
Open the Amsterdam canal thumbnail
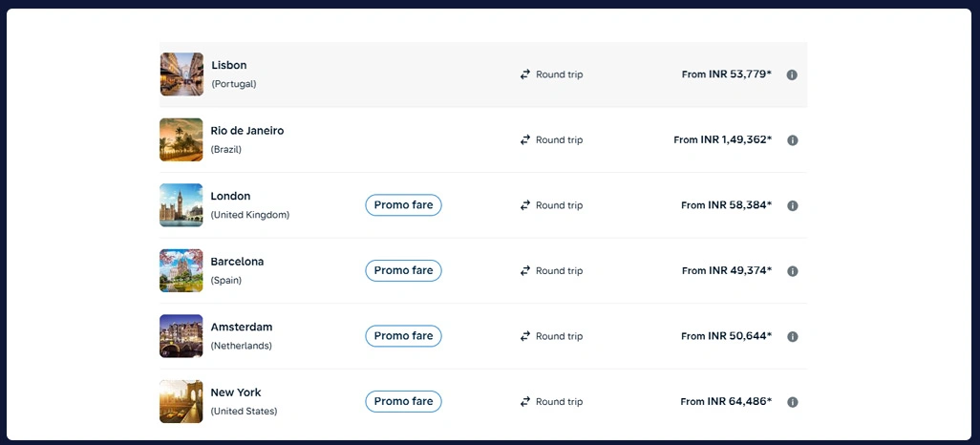point(181,336)
